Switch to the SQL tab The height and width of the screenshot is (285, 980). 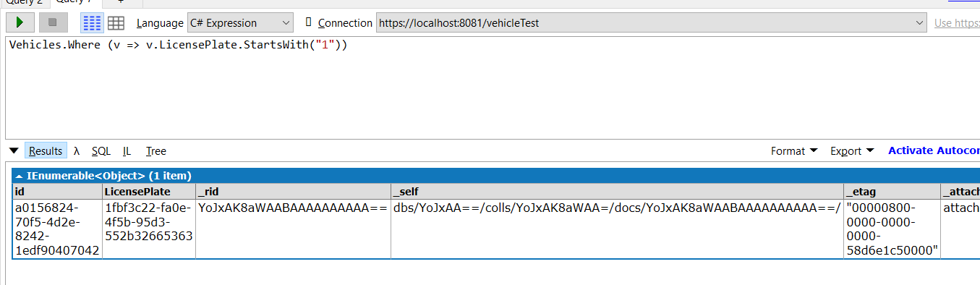coord(101,150)
